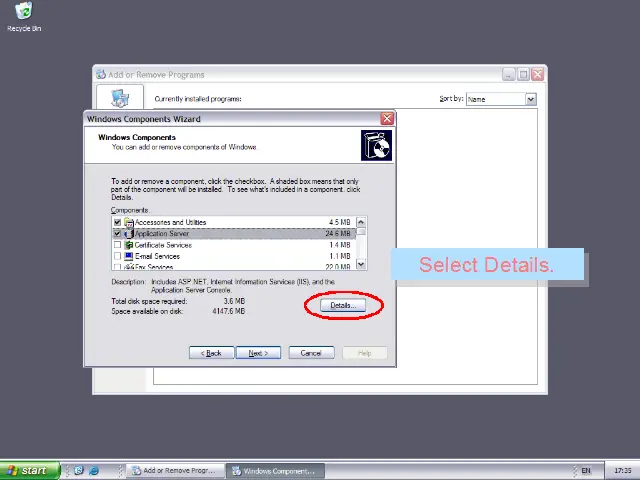This screenshot has width=640, height=480.
Task: Click the EN language indicator in tray
Action: [x=586, y=471]
